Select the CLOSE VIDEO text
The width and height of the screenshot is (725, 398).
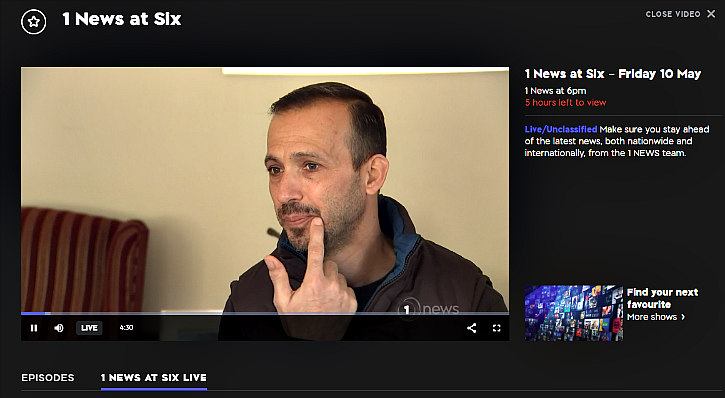[673, 14]
